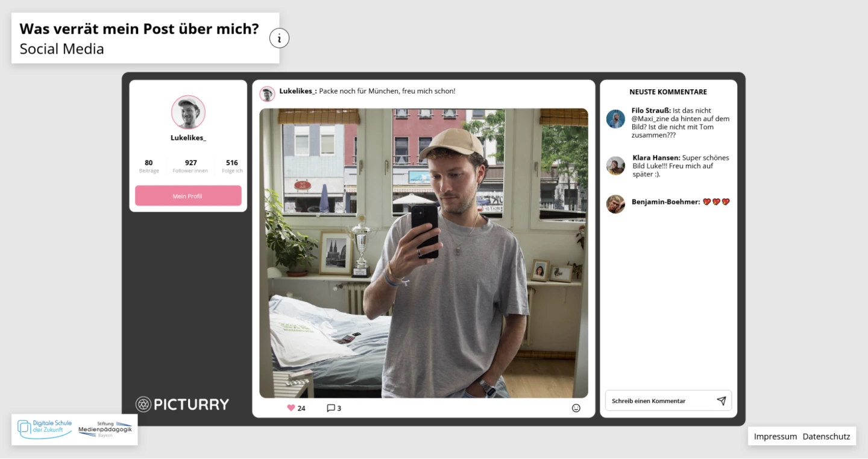Click the Schreib einen Kommentar field
The height and width of the screenshot is (459, 868).
pyautogui.click(x=660, y=401)
